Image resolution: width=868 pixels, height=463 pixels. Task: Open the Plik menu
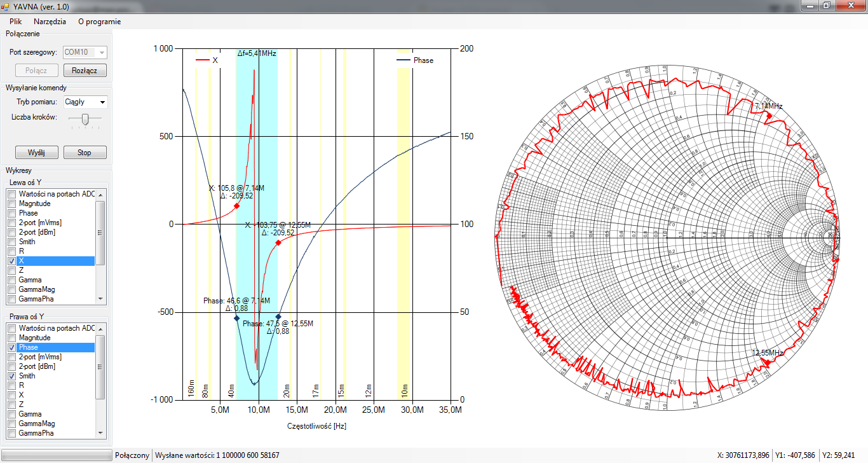tap(16, 21)
